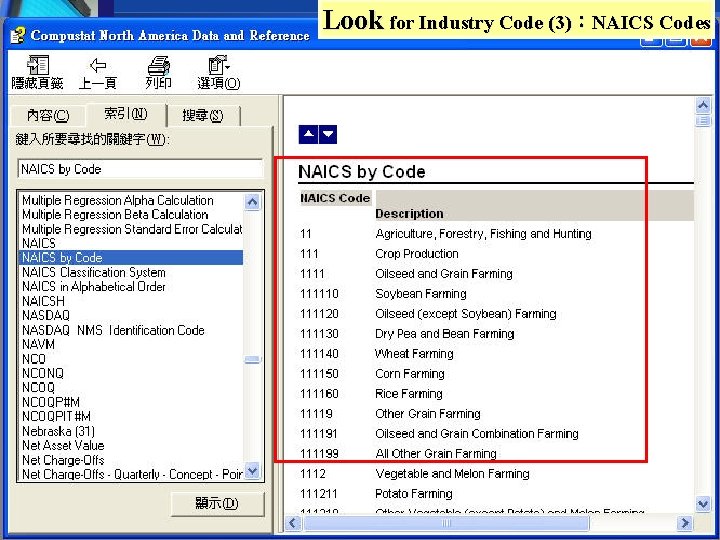Select the plain Net Charge-Offs index entry
The height and width of the screenshot is (540, 720).
[63, 460]
